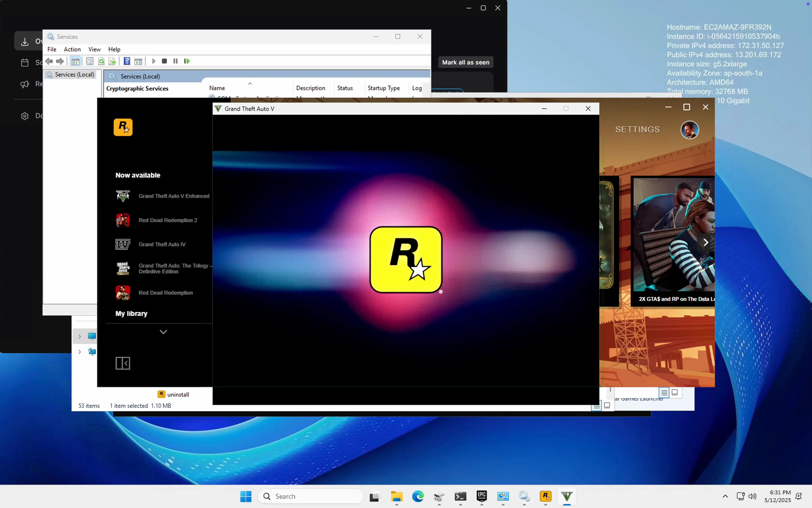Viewport: 812px width, 508px height.
Task: Click the GTA IV logo icon
Action: (123, 244)
